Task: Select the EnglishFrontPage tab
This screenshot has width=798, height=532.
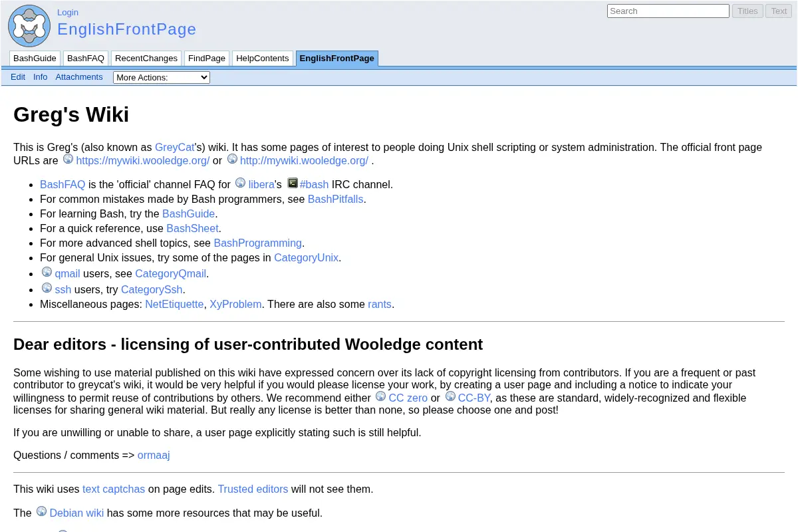Action: [336, 59]
